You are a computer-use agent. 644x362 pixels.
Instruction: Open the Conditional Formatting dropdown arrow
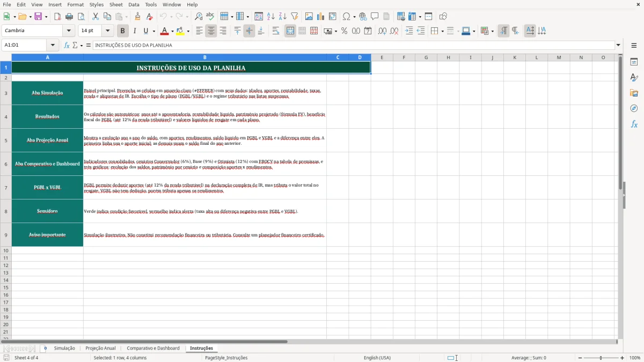[x=492, y=31]
